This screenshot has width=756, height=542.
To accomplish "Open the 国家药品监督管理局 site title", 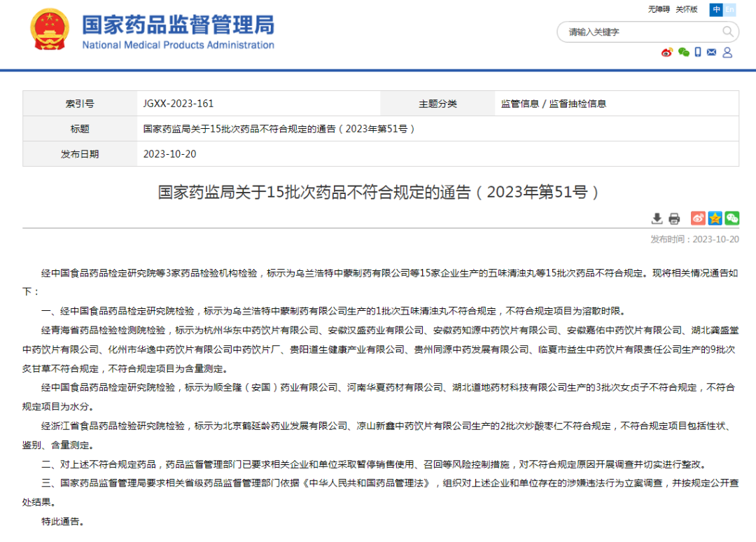I will [178, 25].
